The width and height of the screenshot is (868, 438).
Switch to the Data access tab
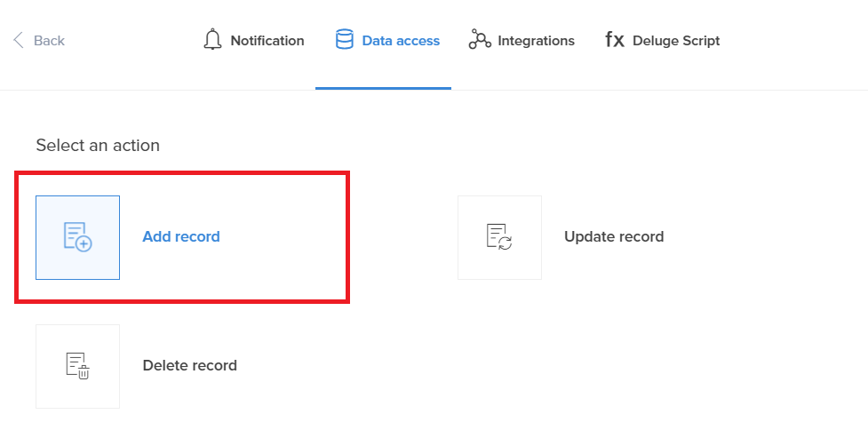[x=401, y=41]
